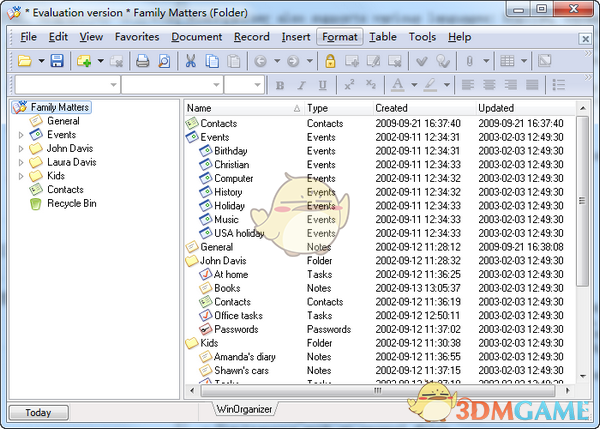Click the Print Preview icon
600x429 pixels.
pos(165,61)
